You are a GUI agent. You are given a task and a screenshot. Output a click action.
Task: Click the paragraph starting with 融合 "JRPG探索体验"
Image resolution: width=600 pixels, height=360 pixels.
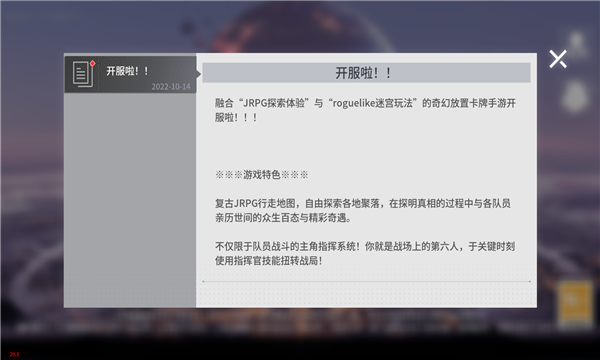pos(365,110)
